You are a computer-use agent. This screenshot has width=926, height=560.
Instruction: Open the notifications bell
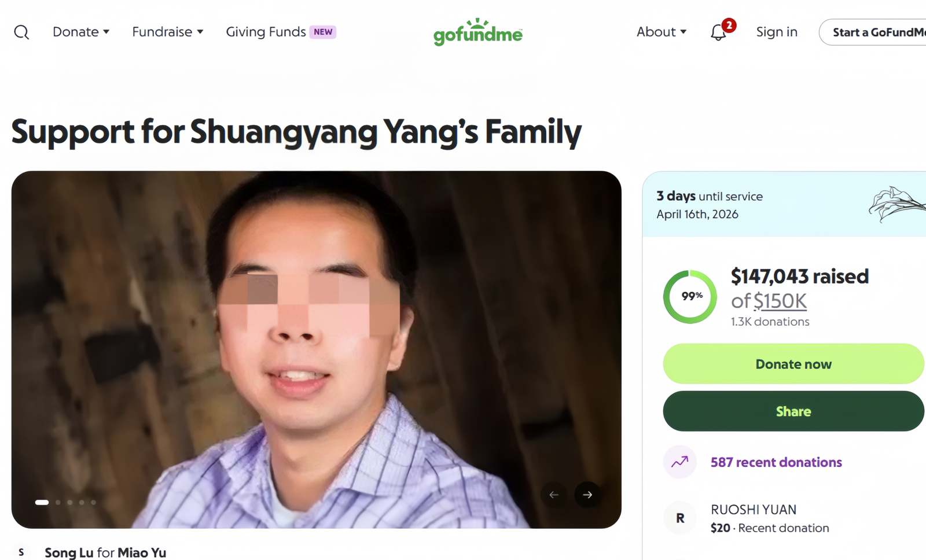click(x=718, y=32)
